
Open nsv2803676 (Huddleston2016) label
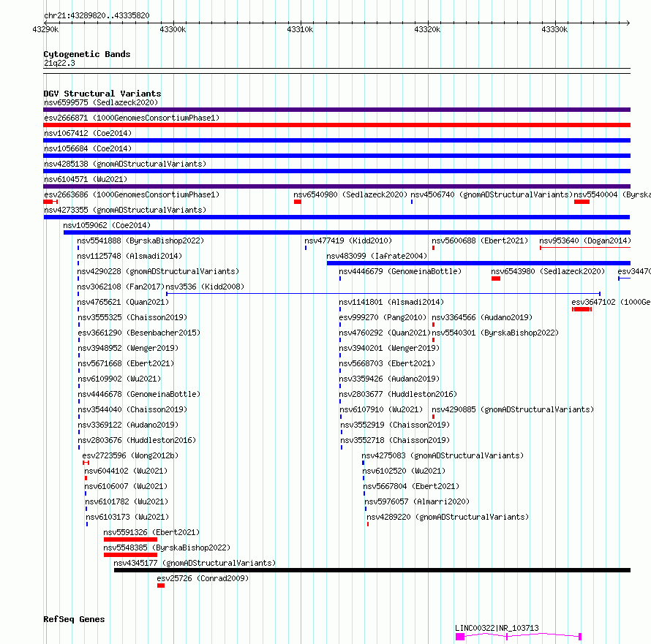coord(137,440)
